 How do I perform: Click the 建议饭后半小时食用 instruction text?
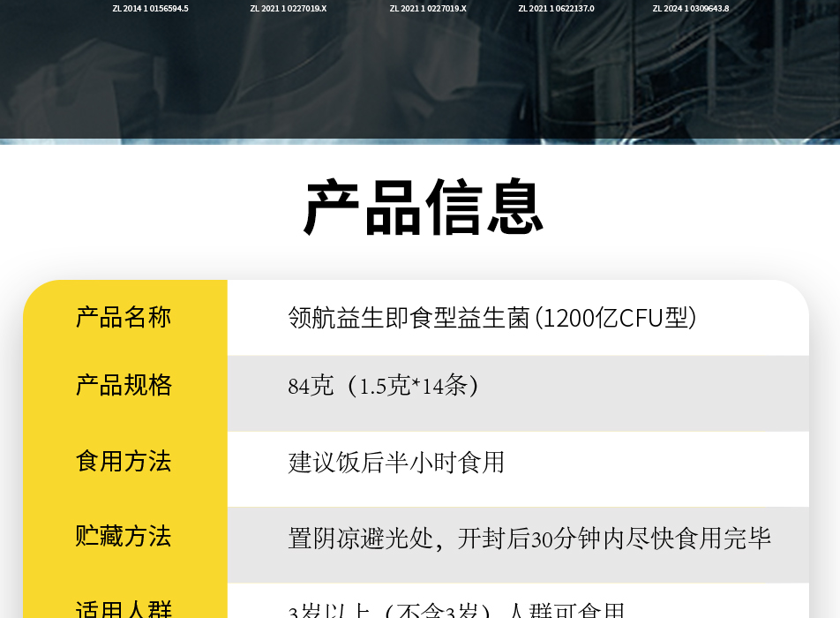[x=396, y=462]
